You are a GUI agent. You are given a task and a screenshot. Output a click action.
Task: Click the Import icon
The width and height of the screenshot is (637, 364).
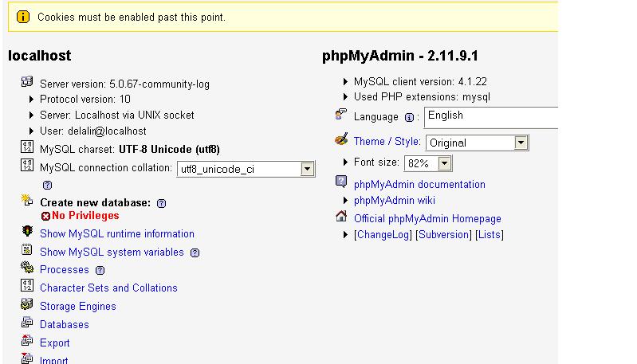click(x=27, y=358)
